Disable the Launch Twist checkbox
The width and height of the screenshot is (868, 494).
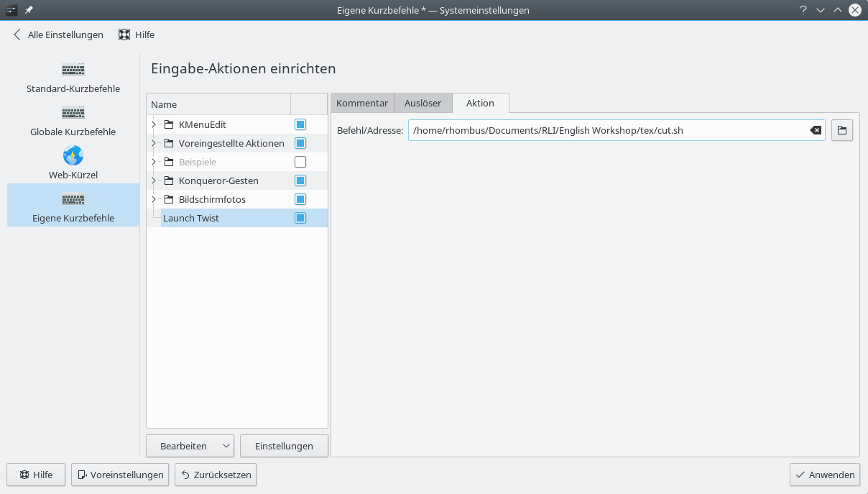tap(300, 218)
